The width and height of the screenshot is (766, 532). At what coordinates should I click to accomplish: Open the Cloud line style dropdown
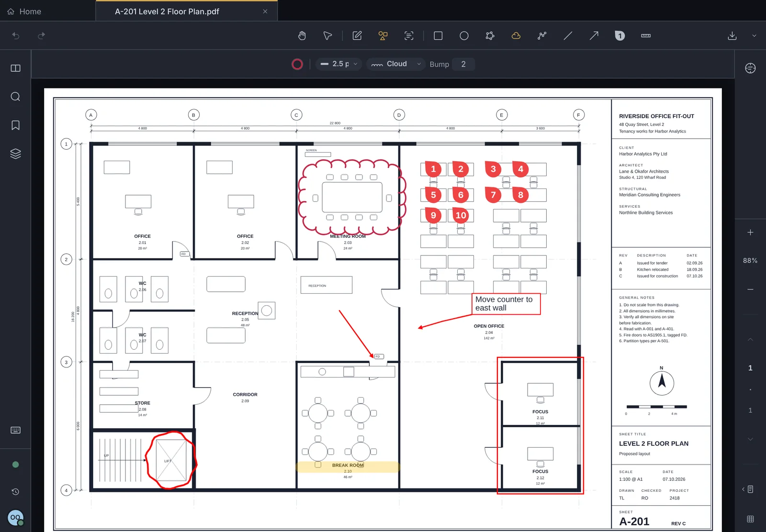(396, 64)
